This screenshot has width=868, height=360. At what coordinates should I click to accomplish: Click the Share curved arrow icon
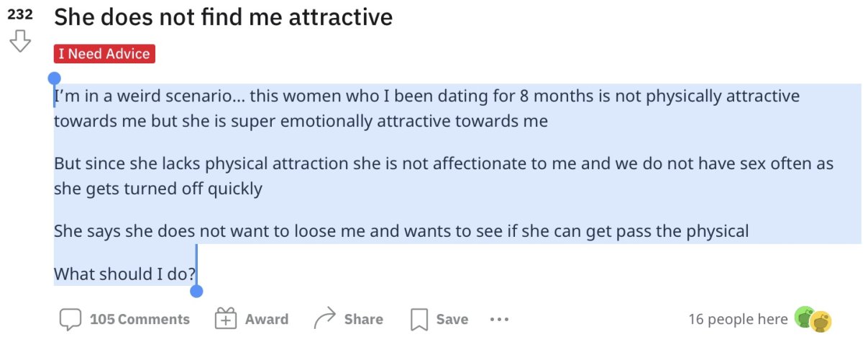coord(325,318)
